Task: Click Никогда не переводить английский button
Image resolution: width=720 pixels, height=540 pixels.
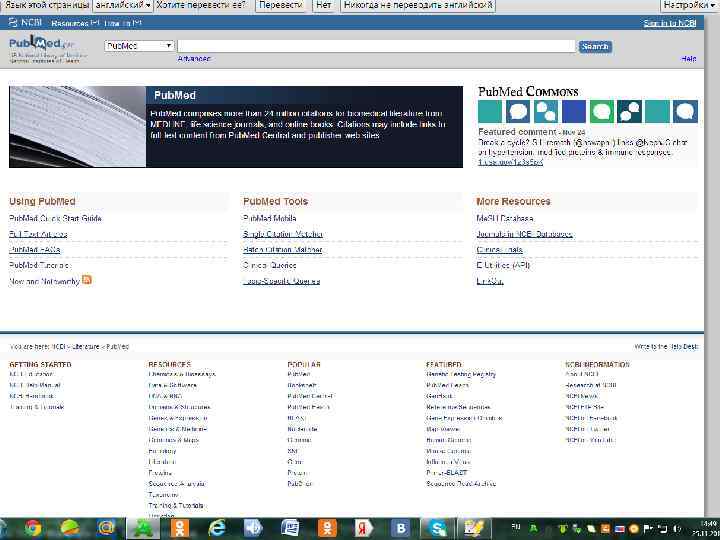Action: click(418, 6)
